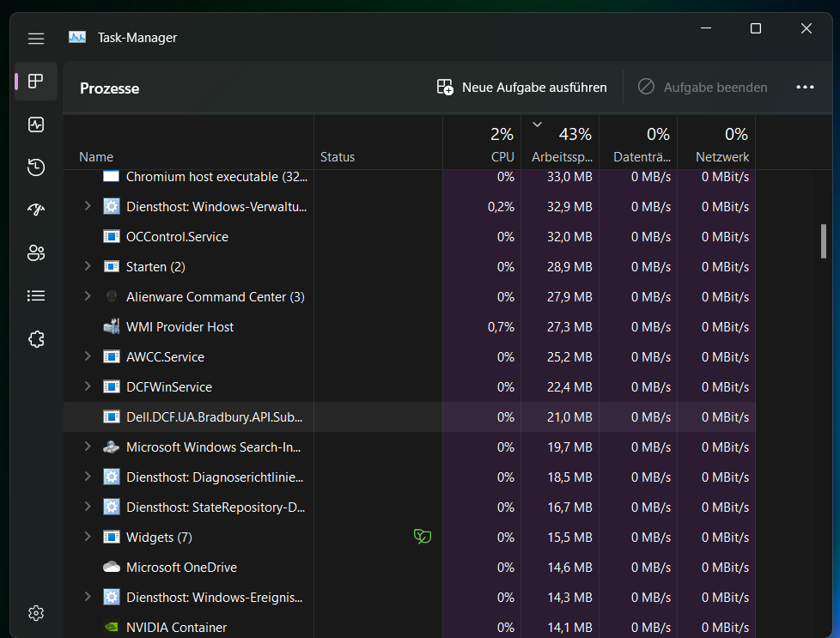Click Aufgabe beenden button text

pos(715,88)
